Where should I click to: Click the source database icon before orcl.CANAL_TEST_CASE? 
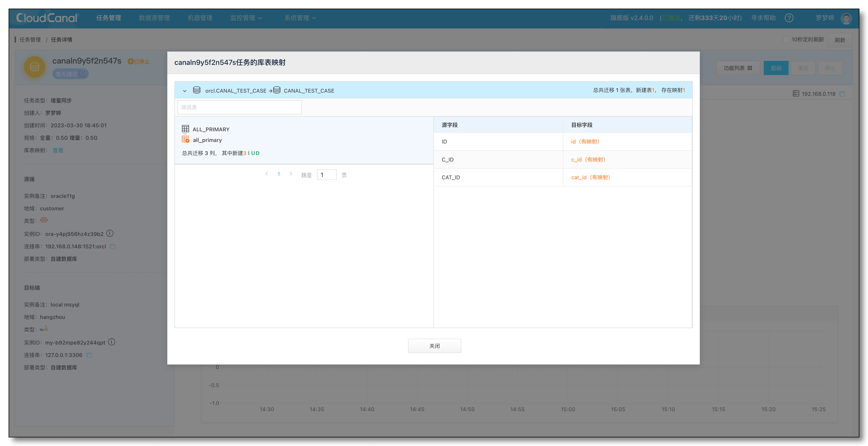click(x=197, y=90)
